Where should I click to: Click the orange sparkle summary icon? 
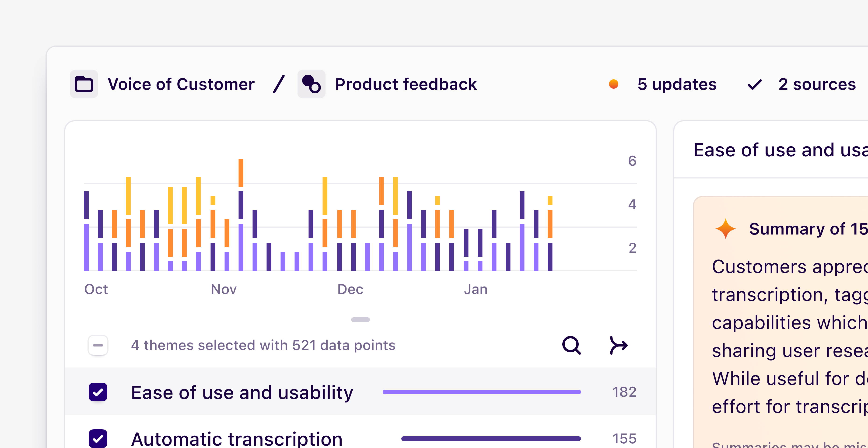click(x=725, y=229)
